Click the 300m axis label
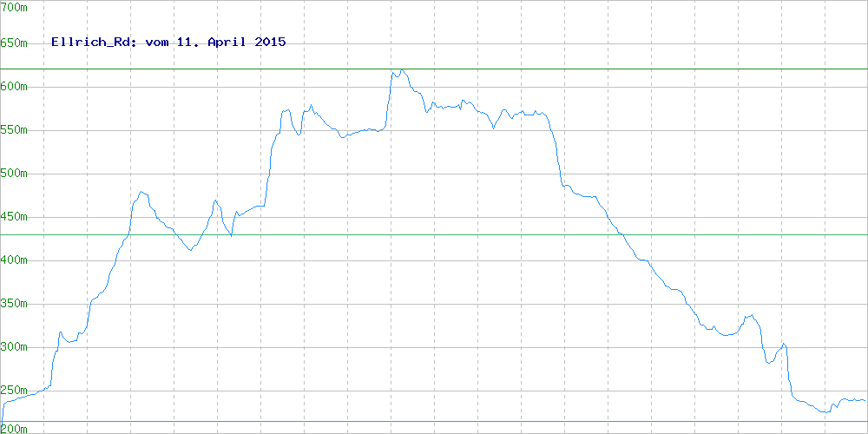This screenshot has height=434, width=868. 15,346
